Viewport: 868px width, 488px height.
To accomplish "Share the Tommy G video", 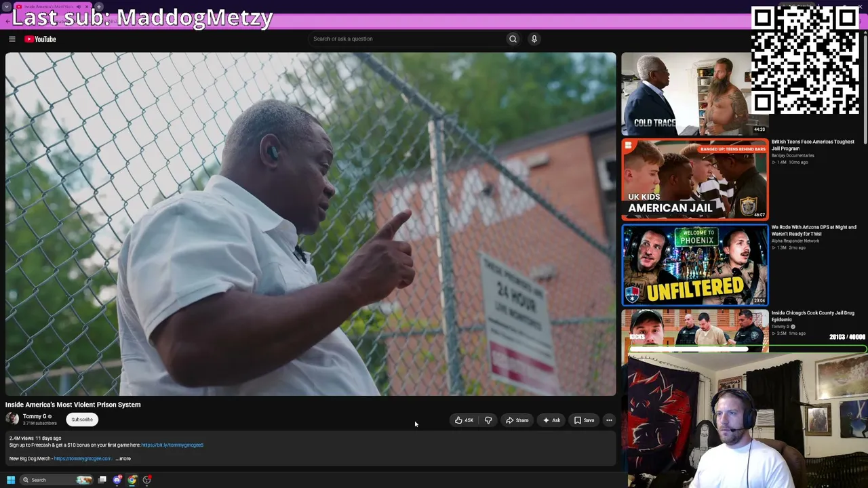I will [517, 420].
